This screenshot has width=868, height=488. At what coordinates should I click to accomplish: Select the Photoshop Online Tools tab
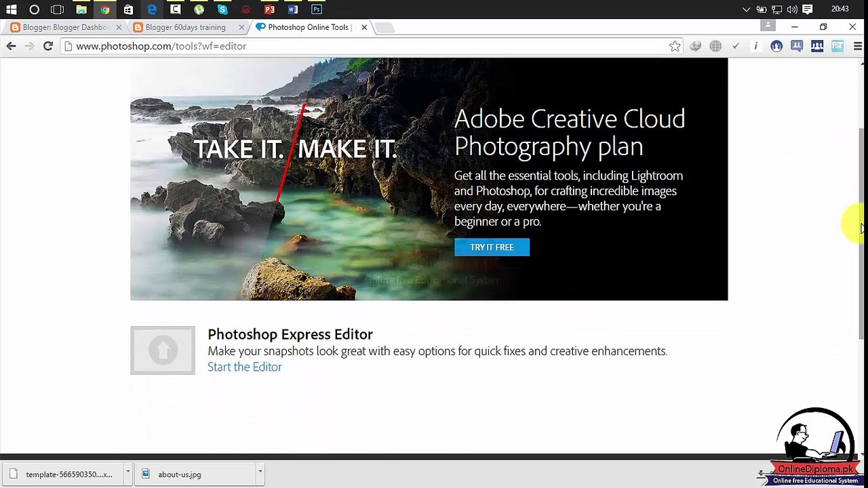[311, 27]
